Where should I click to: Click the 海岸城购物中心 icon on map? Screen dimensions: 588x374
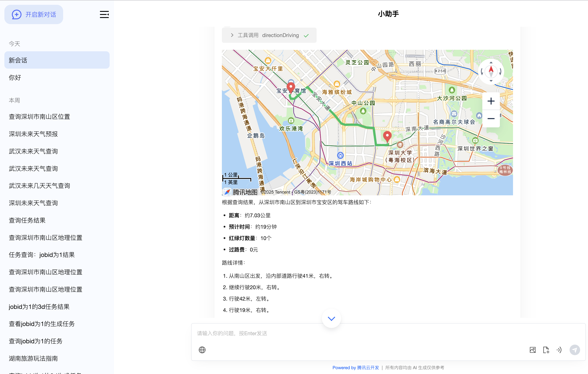point(397,179)
